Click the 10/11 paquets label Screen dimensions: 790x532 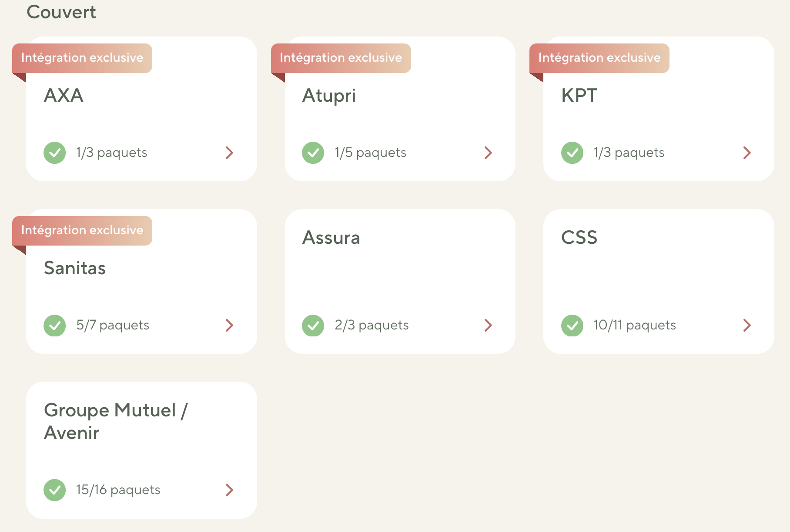(x=634, y=325)
